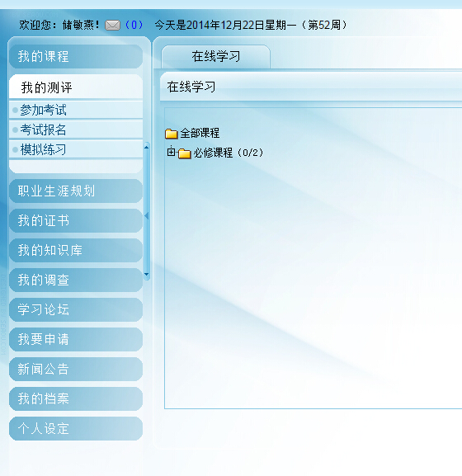
Task: Open 我要申请 menu section
Action: (76, 339)
